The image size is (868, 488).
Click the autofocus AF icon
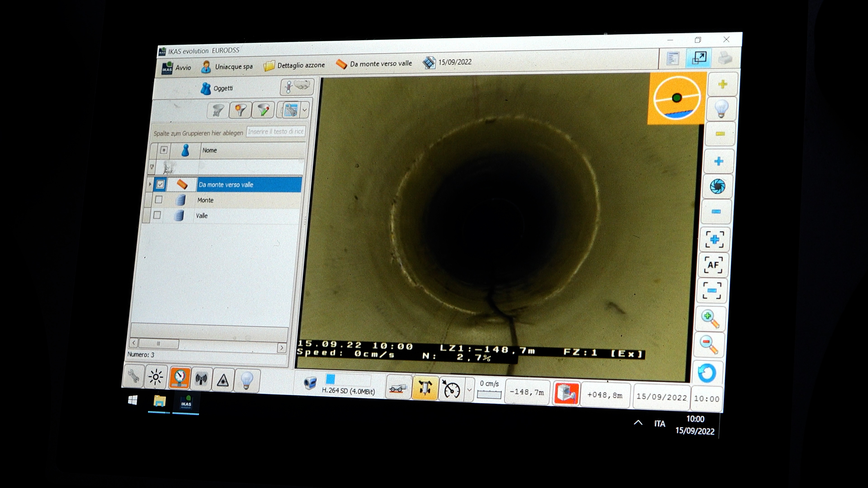tap(713, 265)
